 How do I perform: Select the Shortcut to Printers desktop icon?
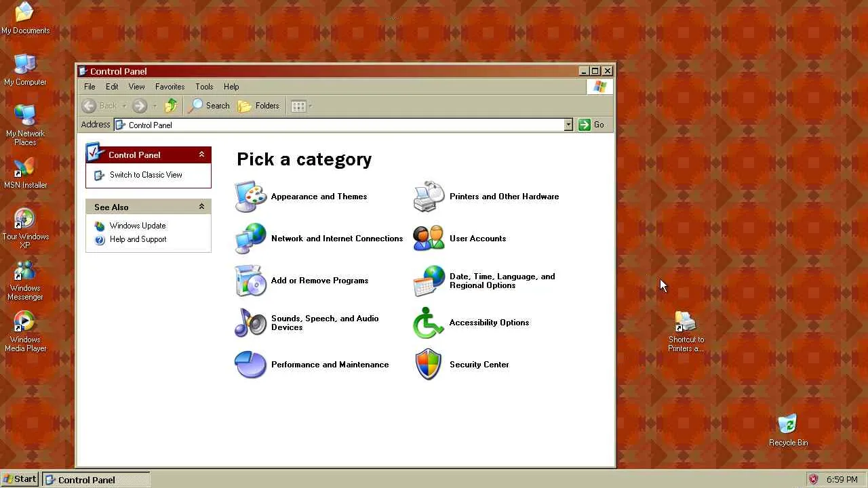tap(686, 331)
